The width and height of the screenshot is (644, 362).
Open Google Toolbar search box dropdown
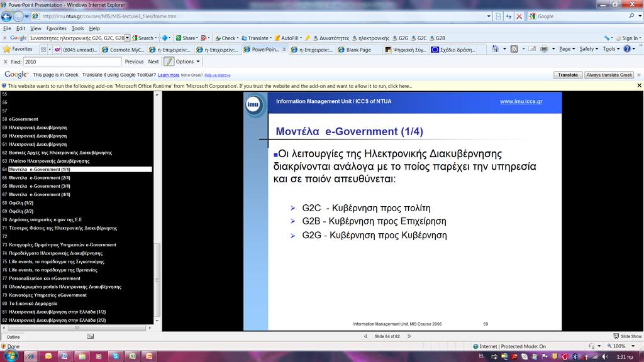[x=127, y=38]
